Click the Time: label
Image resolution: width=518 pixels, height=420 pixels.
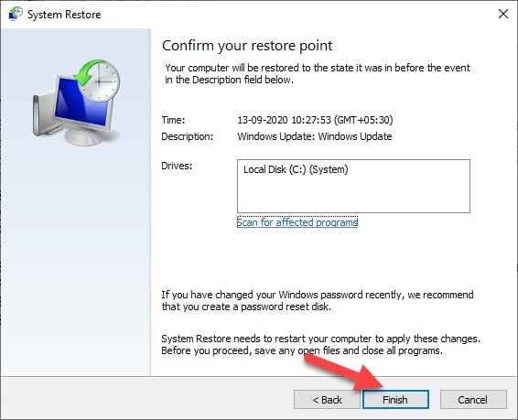click(173, 120)
